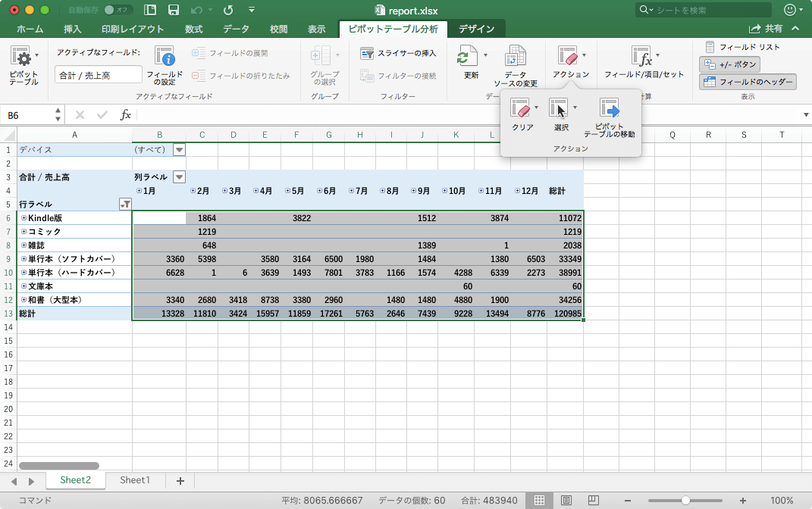Click the feedback smiley icon
The width and height of the screenshot is (812, 509).
point(790,10)
